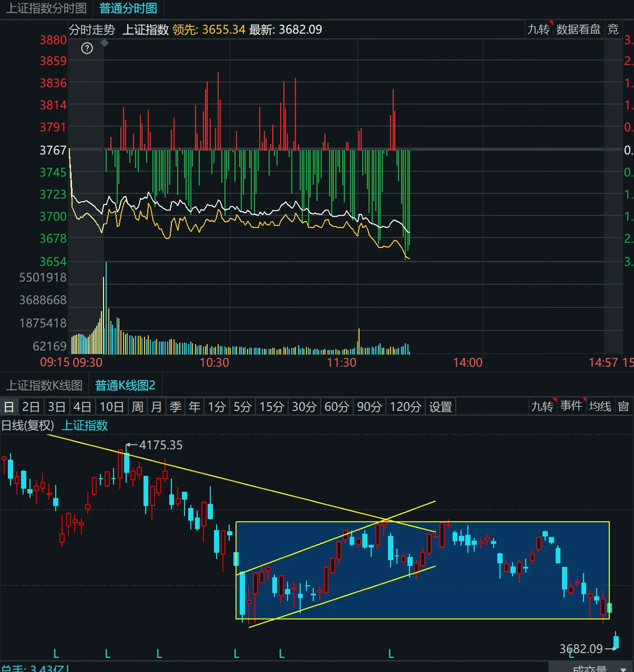The image size is (634, 672).
Task: Click the 窗 window layout icon
Action: point(623,406)
